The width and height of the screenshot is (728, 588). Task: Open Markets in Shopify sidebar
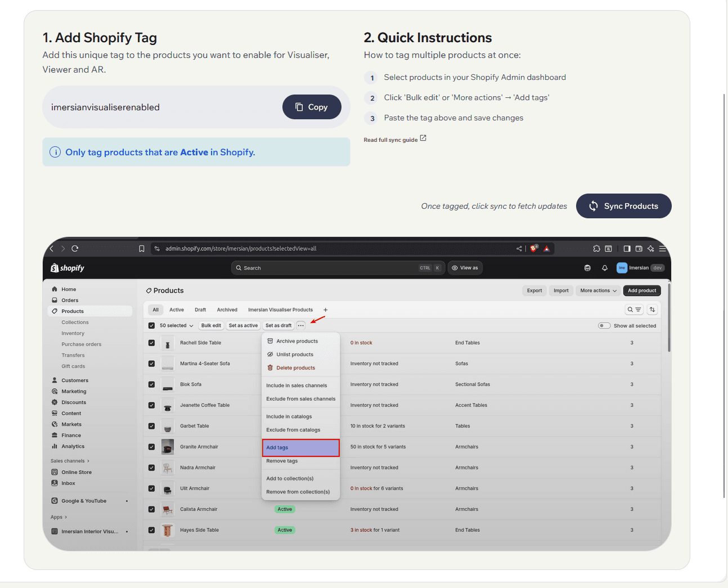pyautogui.click(x=71, y=424)
